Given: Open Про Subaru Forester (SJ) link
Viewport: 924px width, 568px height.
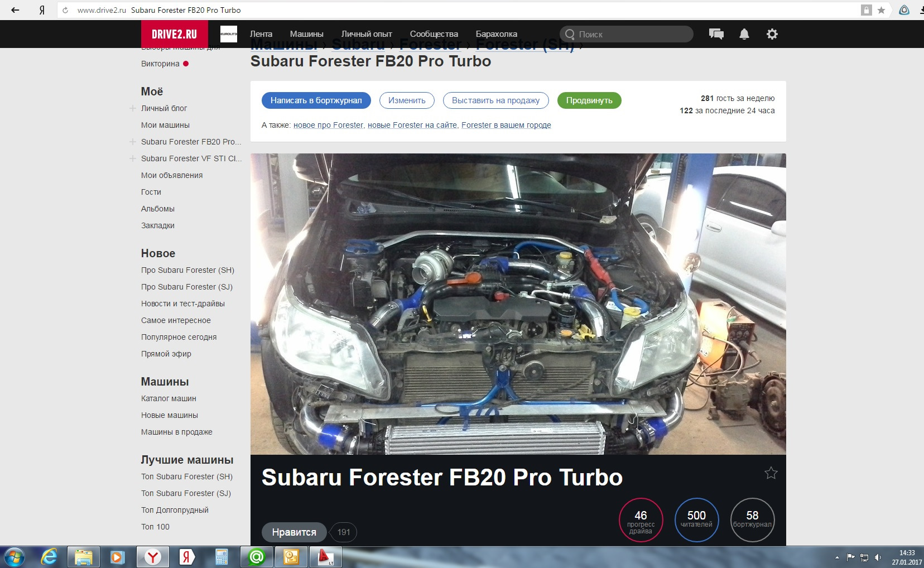Looking at the screenshot, I should (187, 287).
